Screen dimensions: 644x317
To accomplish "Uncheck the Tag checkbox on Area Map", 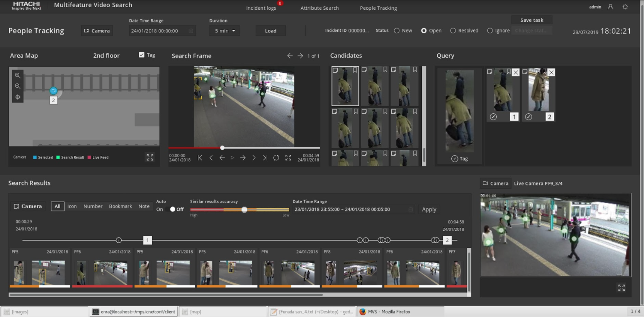I will (x=142, y=55).
